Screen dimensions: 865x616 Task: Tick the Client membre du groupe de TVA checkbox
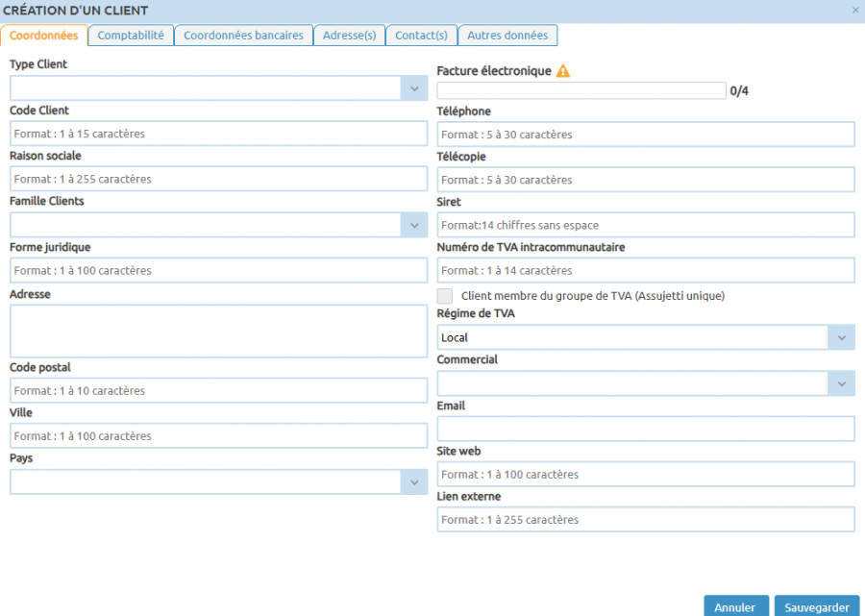coord(445,296)
